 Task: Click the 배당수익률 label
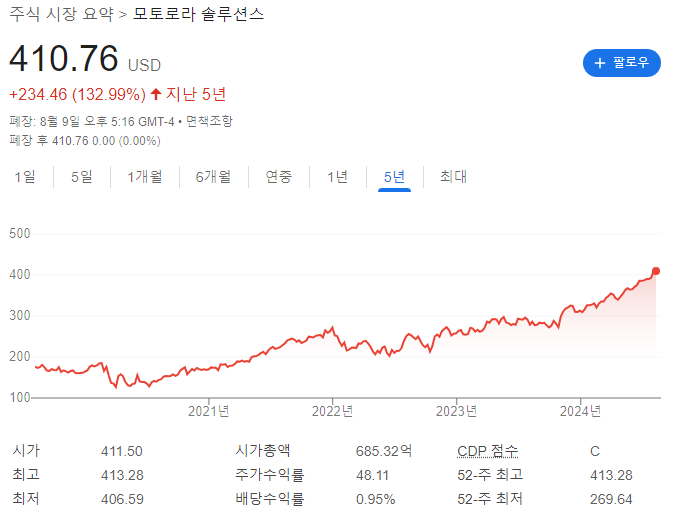tap(269, 499)
